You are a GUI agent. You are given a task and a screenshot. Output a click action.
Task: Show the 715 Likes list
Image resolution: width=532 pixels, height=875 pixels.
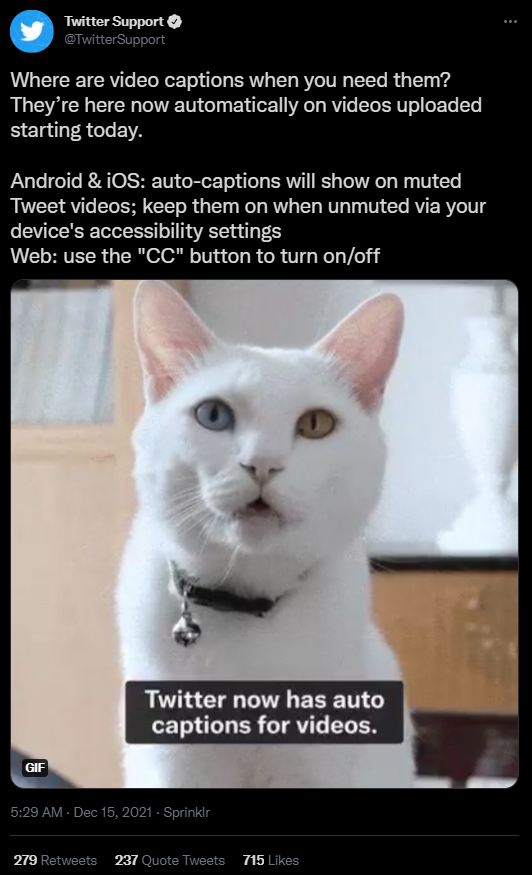click(x=271, y=860)
